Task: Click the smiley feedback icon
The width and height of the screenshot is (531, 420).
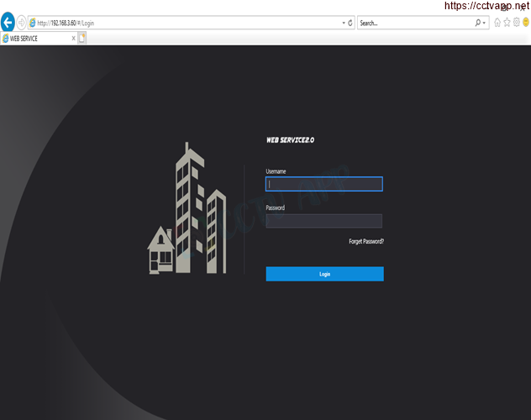Action: (x=525, y=23)
